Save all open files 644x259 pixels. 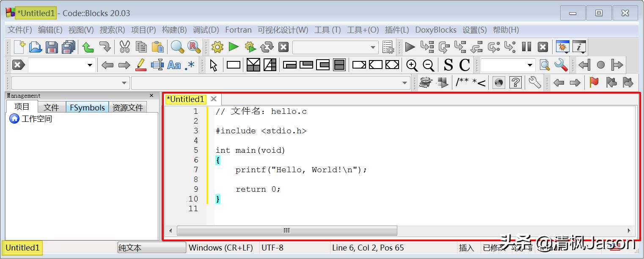[68, 47]
